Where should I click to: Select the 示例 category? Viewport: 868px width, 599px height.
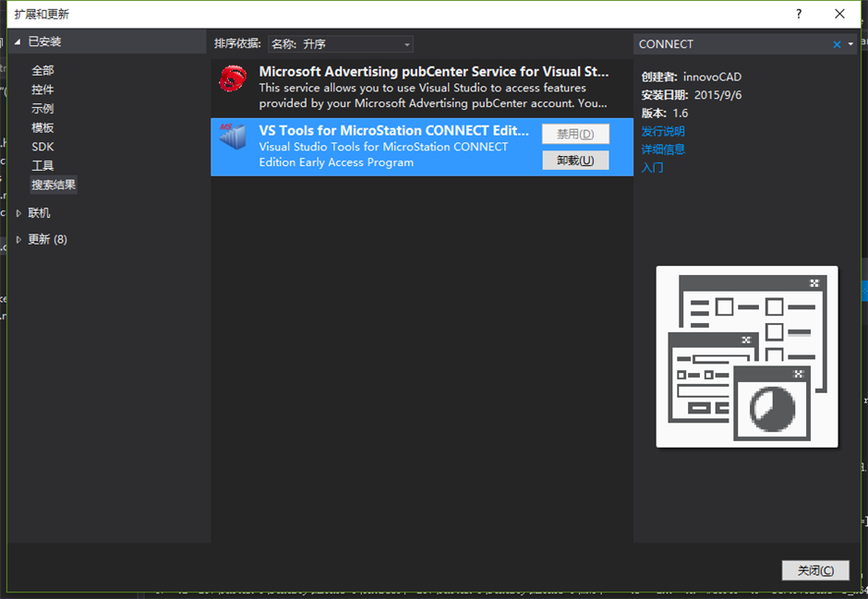(42, 108)
